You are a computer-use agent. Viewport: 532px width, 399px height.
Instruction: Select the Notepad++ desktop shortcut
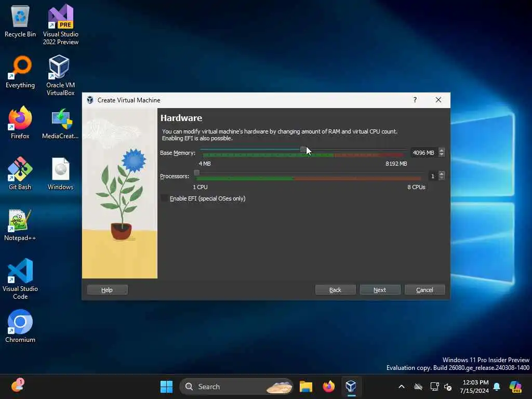[20, 224]
